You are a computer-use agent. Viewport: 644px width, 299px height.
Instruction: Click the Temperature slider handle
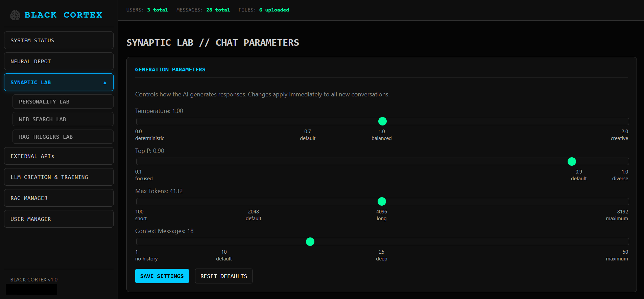(x=382, y=121)
